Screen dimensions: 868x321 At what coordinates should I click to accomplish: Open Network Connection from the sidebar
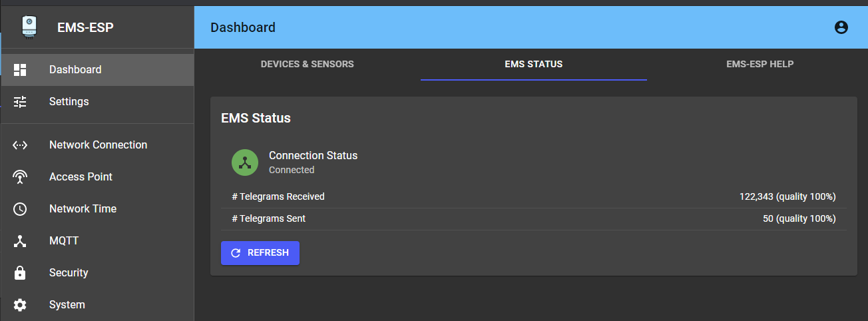click(x=98, y=145)
